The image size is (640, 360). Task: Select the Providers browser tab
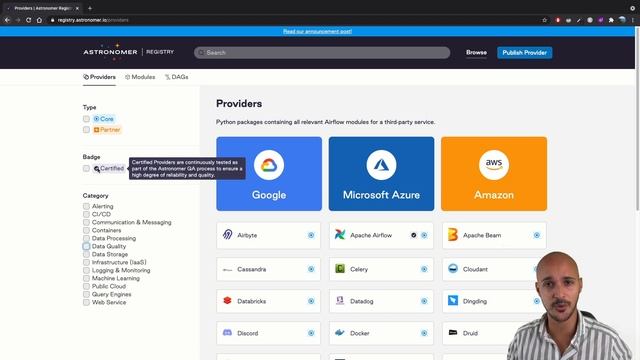tap(41, 8)
